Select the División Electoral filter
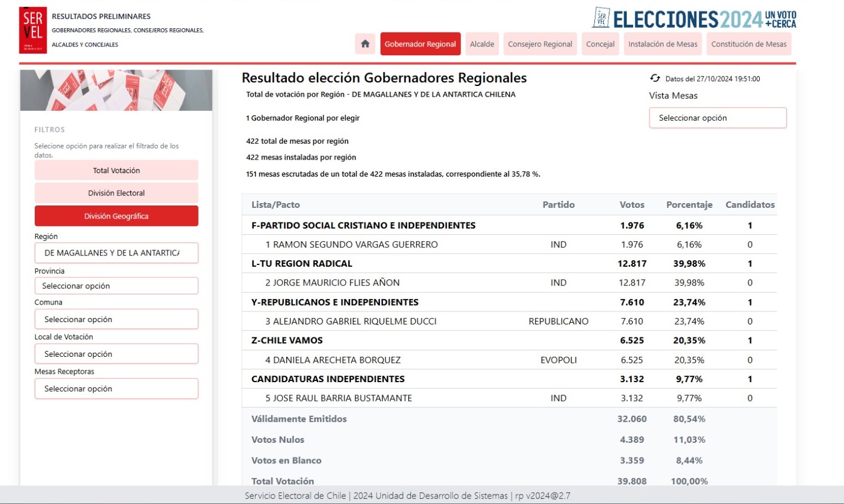Image resolution: width=844 pixels, height=504 pixels. coord(117,193)
